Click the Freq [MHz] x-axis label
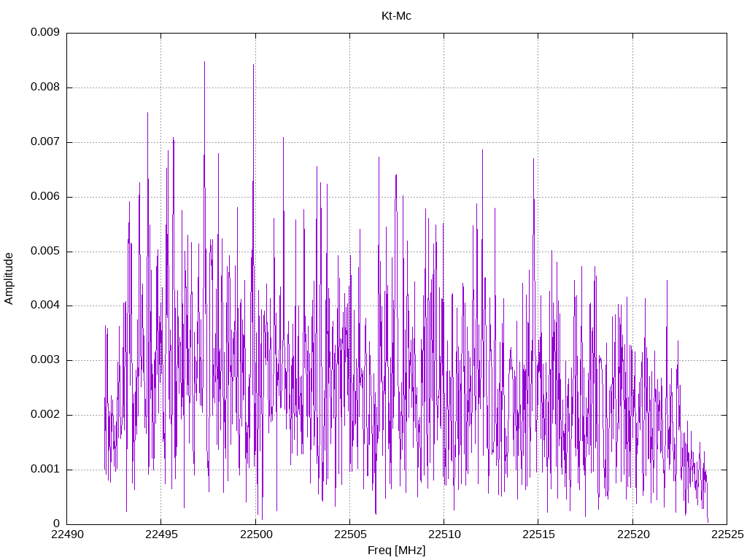747x560 pixels. point(396,551)
